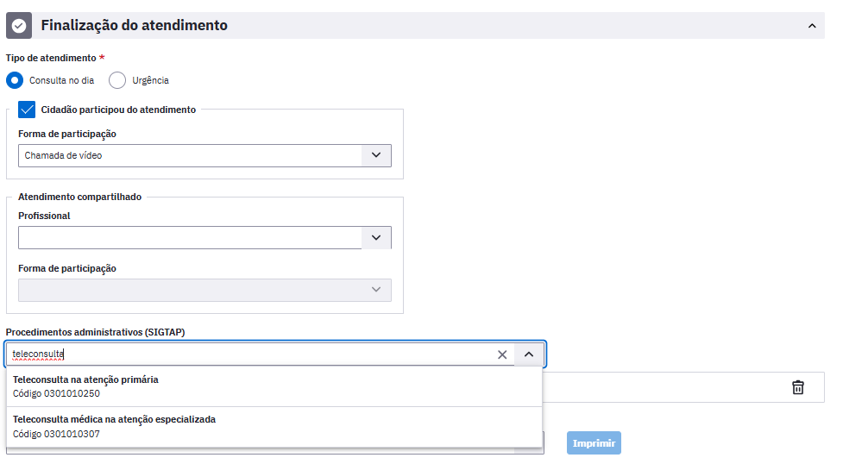This screenshot has height=464, width=868.
Task: Uncheck Cidadão participou do atendimento
Action: (27, 110)
